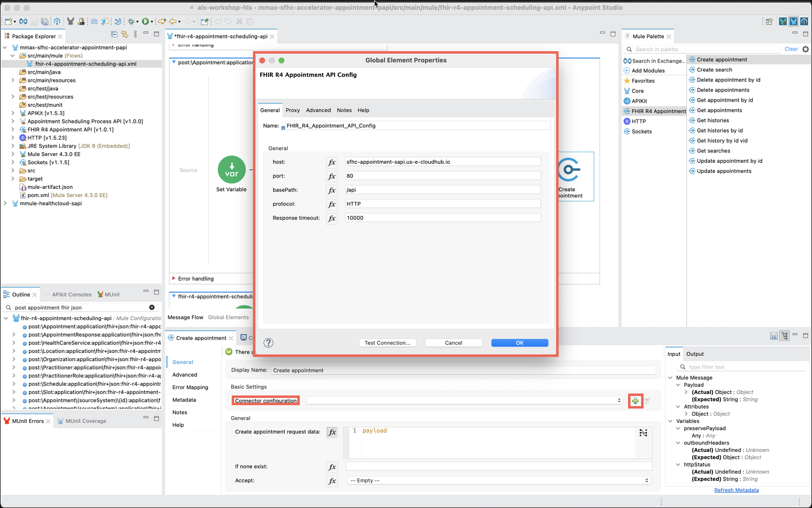Image resolution: width=812 pixels, height=508 pixels.
Task: Open the Global Elements tab of the editor
Action: pyautogui.click(x=228, y=317)
